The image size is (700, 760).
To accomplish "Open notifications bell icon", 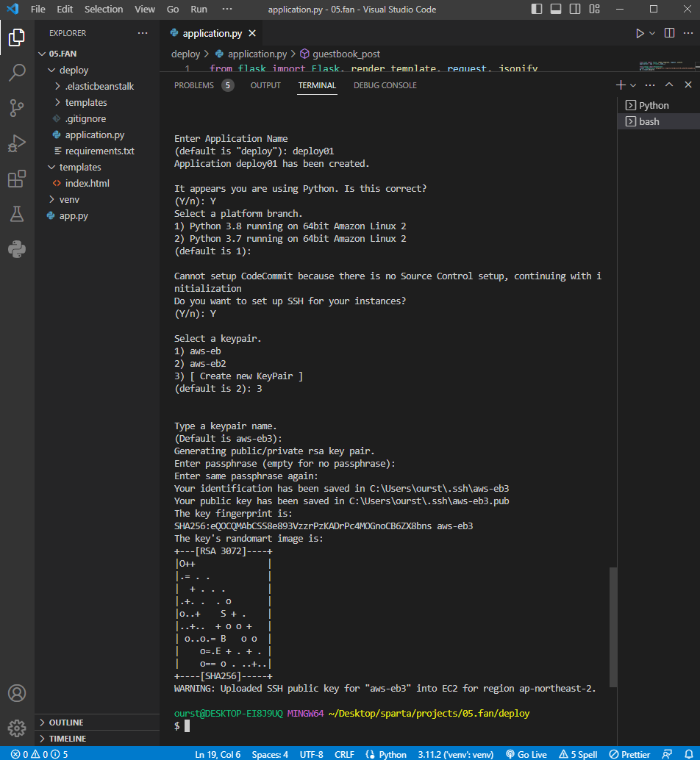I will pos(688,754).
